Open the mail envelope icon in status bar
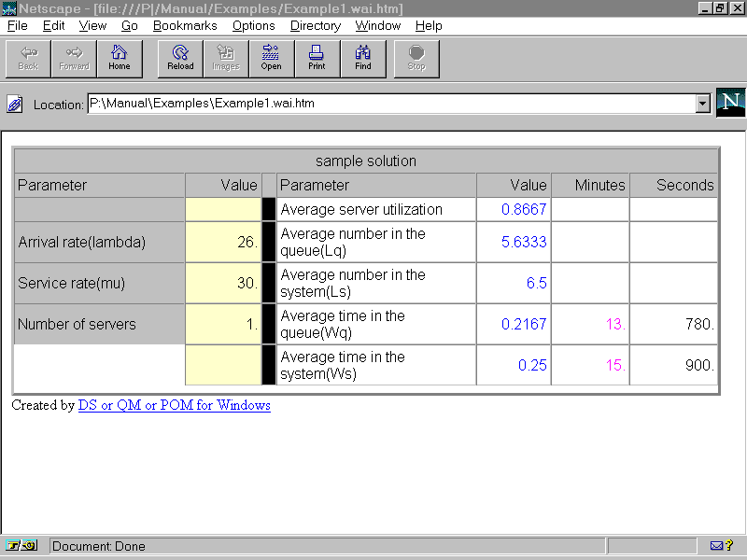 (717, 546)
